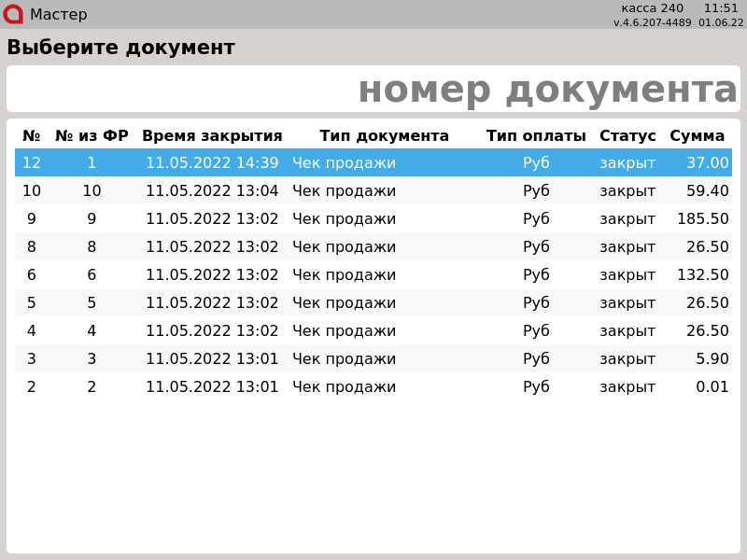
Task: Select document number 8 row
Action: coord(373,246)
